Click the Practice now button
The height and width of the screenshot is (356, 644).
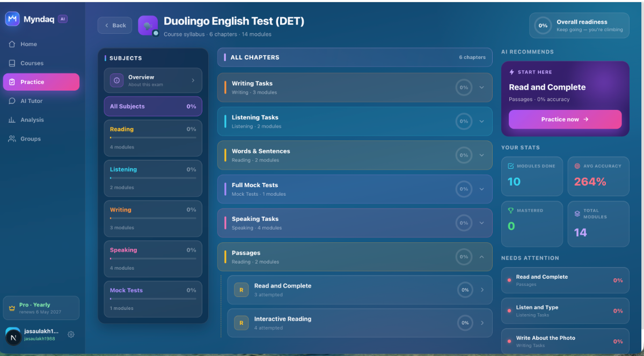(565, 120)
